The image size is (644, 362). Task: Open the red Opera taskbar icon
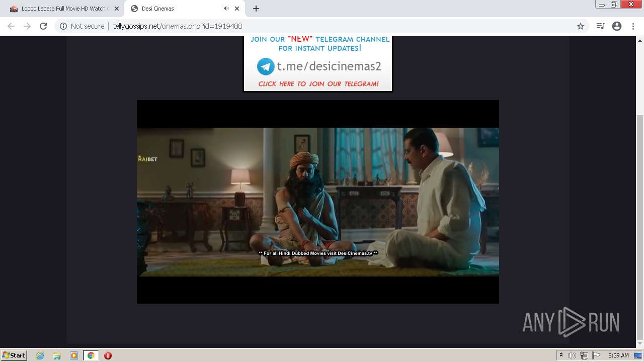click(108, 355)
